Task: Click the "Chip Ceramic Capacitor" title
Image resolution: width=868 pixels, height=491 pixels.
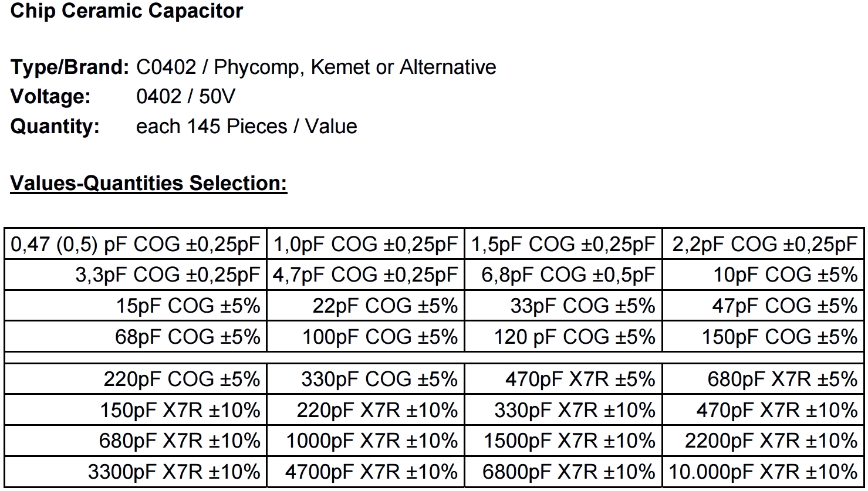Action: [x=127, y=12]
